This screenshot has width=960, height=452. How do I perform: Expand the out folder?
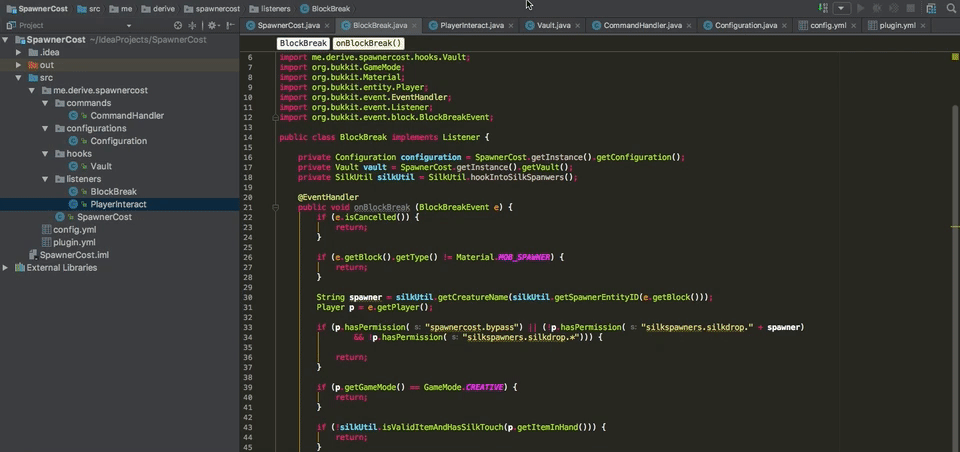pos(19,65)
